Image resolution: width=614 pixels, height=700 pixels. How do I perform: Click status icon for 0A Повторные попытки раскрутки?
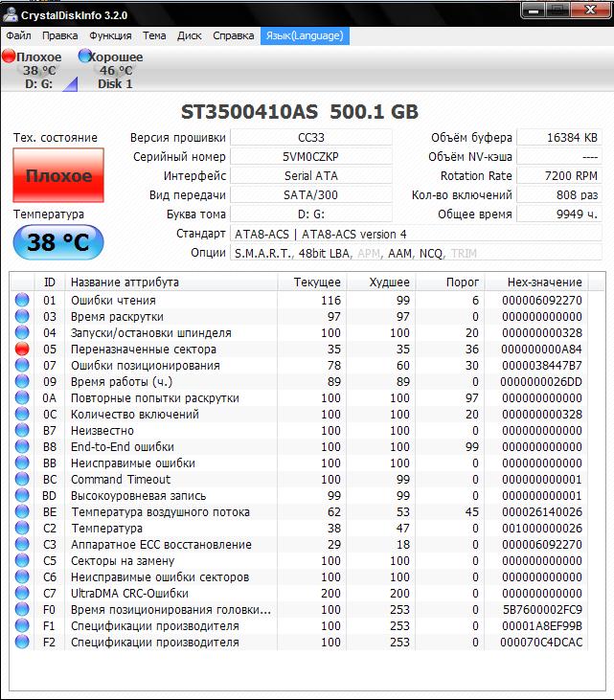point(22,397)
